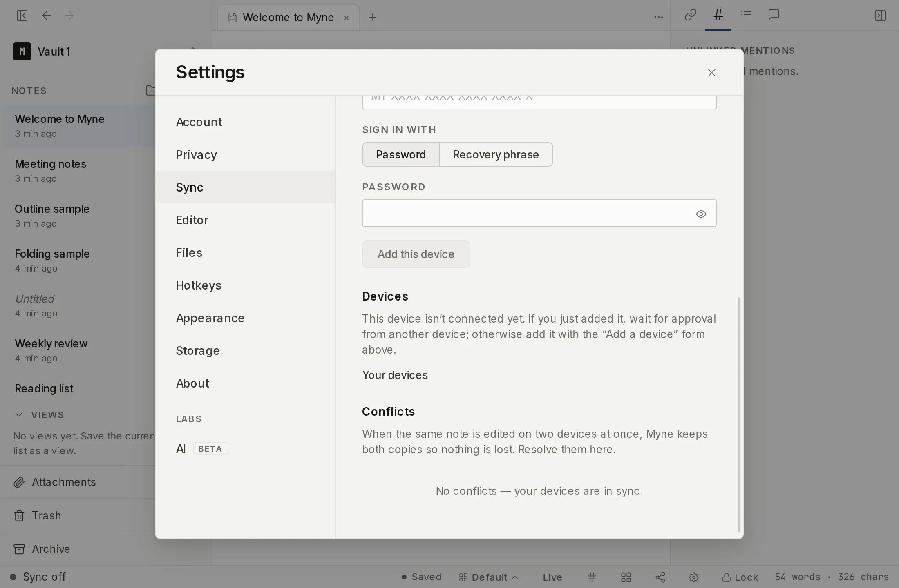The width and height of the screenshot is (899, 588).
Task: Go back with the left arrow
Action: [x=47, y=16]
